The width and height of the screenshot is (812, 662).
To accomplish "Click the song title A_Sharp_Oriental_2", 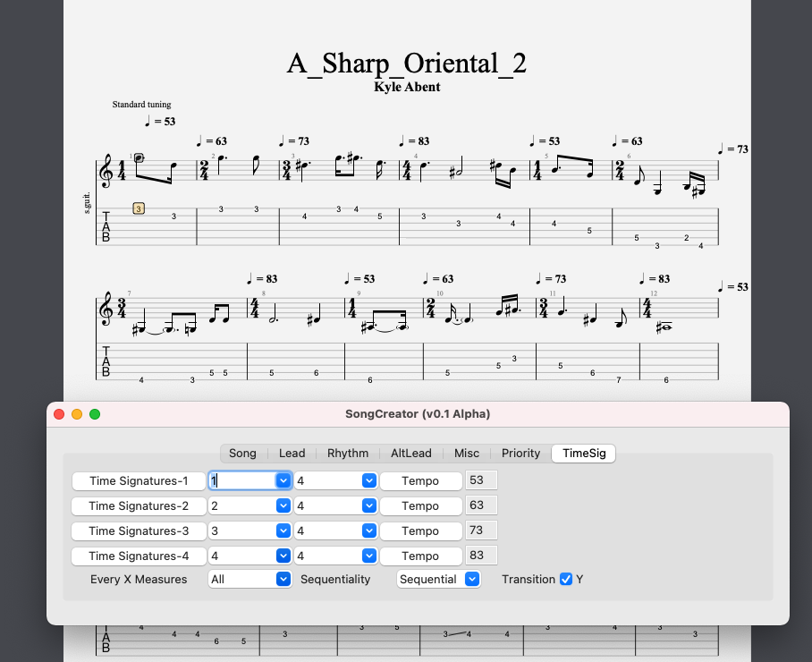I will pyautogui.click(x=406, y=64).
